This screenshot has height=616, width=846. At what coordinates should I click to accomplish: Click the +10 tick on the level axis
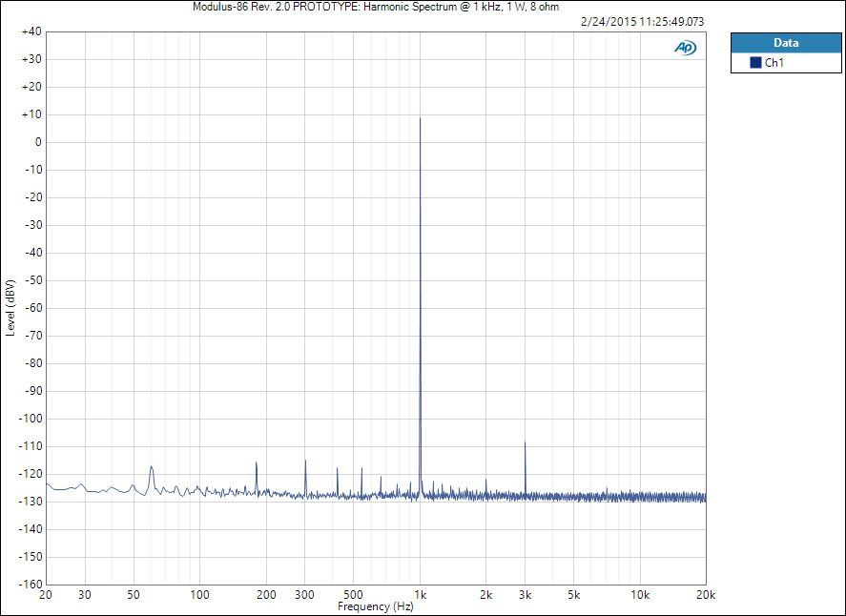(x=31, y=114)
